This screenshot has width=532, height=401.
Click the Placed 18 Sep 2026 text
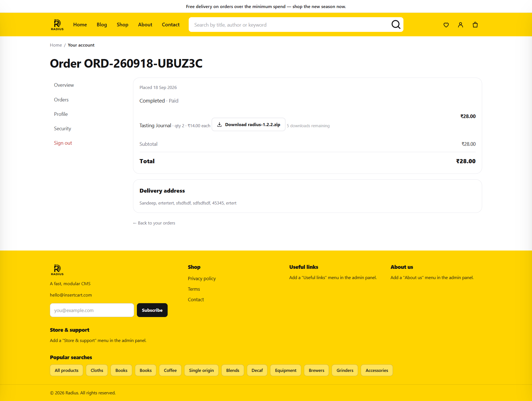158,88
